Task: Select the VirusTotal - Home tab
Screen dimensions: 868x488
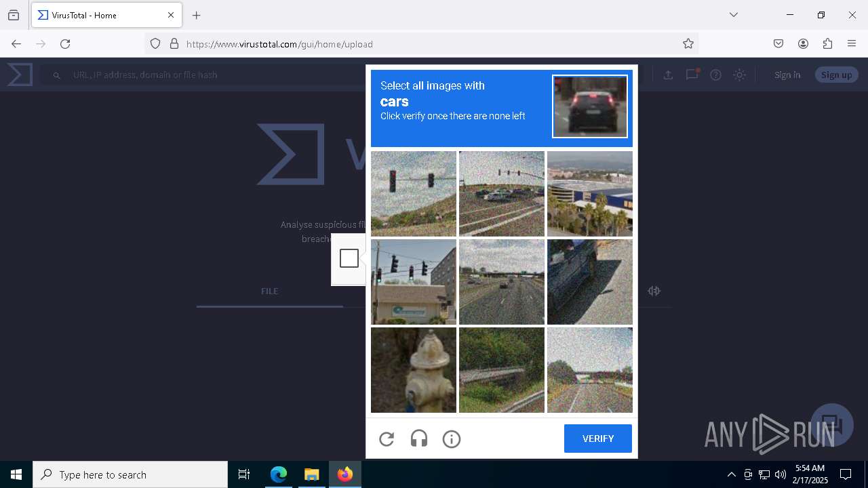Action: pyautogui.click(x=106, y=15)
